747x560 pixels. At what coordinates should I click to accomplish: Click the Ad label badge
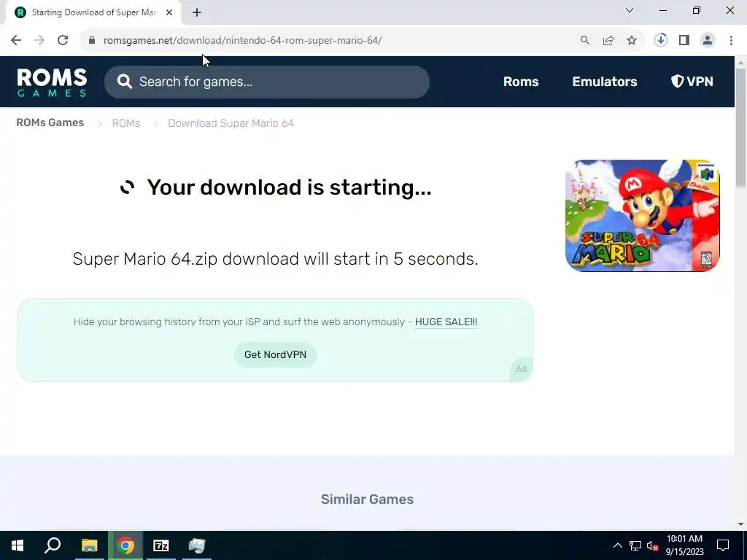click(521, 369)
